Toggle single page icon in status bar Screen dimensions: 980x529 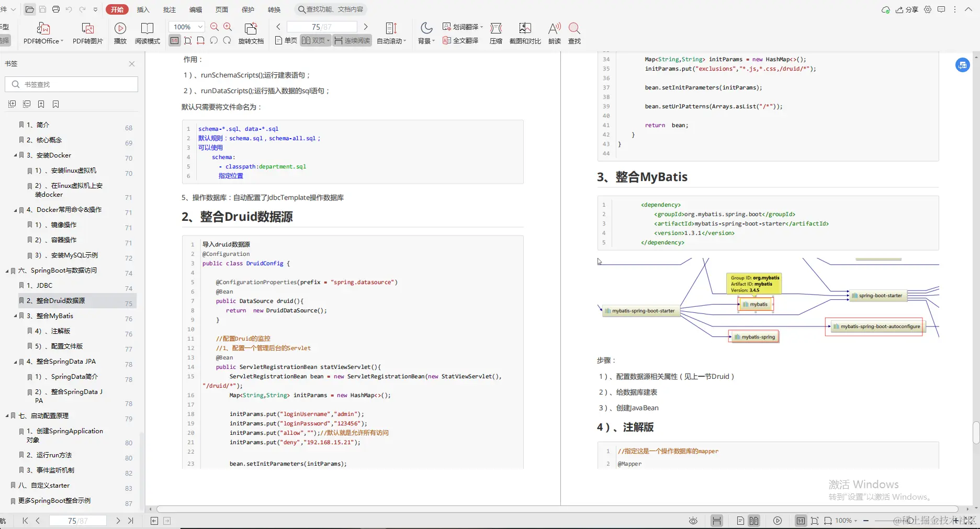tap(740, 521)
